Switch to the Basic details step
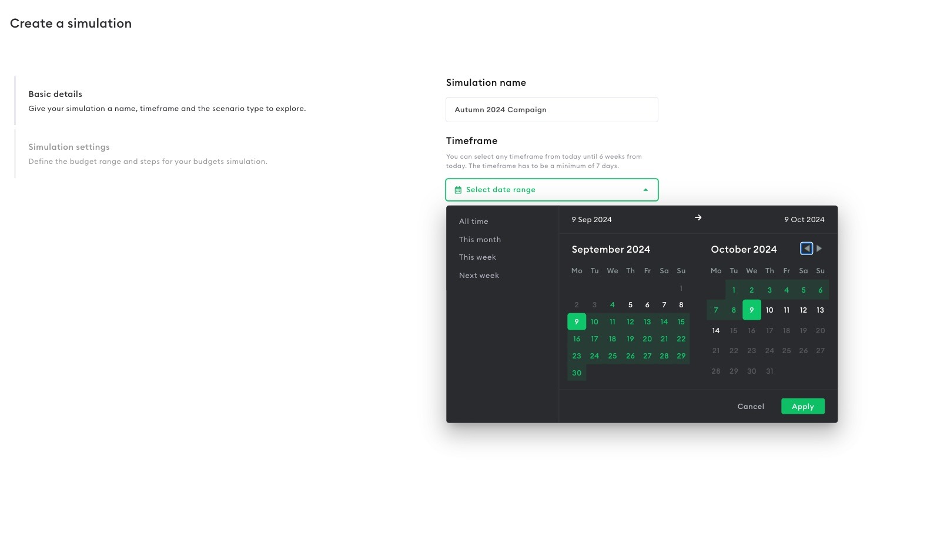 point(55,93)
